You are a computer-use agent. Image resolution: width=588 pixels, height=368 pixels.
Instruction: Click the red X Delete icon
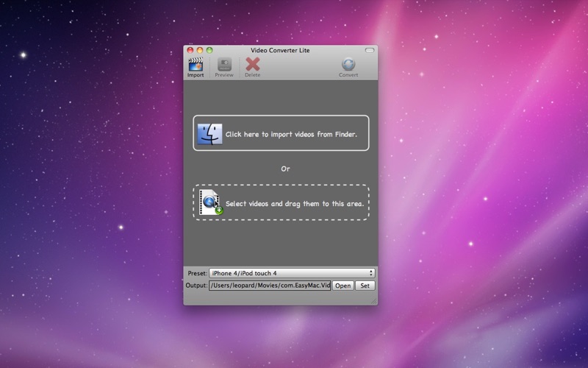[252, 64]
